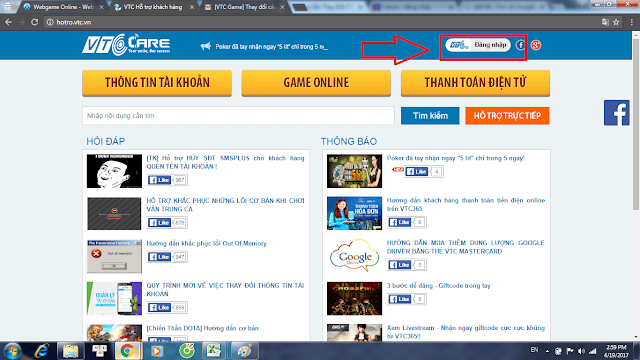
Task: Click Hỗ trợ trực tiếp button
Action: pyautogui.click(x=507, y=116)
